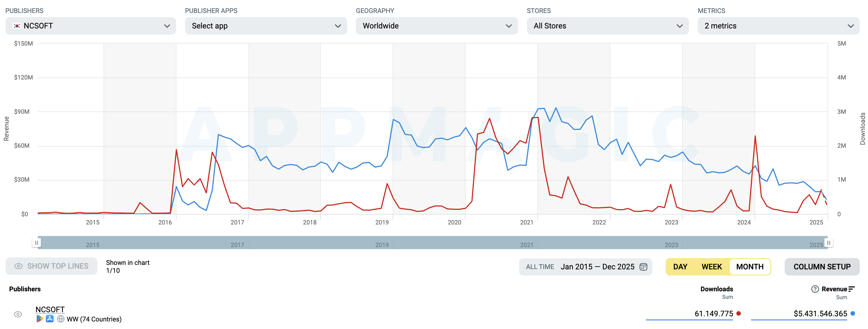Switch to WEEK granularity

click(712, 267)
